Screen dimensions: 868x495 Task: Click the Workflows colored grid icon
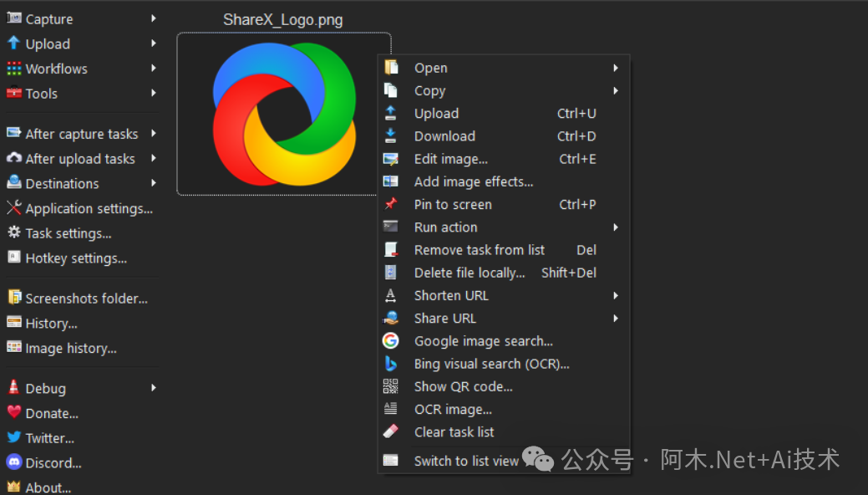(x=14, y=69)
